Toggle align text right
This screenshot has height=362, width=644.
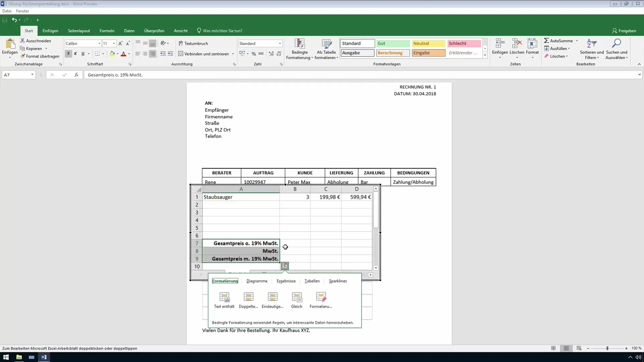pyautogui.click(x=153, y=54)
